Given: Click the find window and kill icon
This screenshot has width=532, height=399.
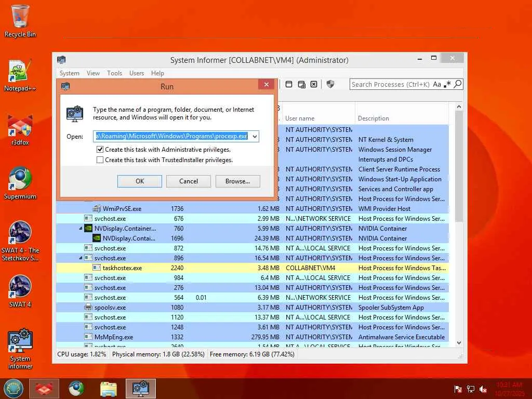Looking at the screenshot, I should click(314, 84).
